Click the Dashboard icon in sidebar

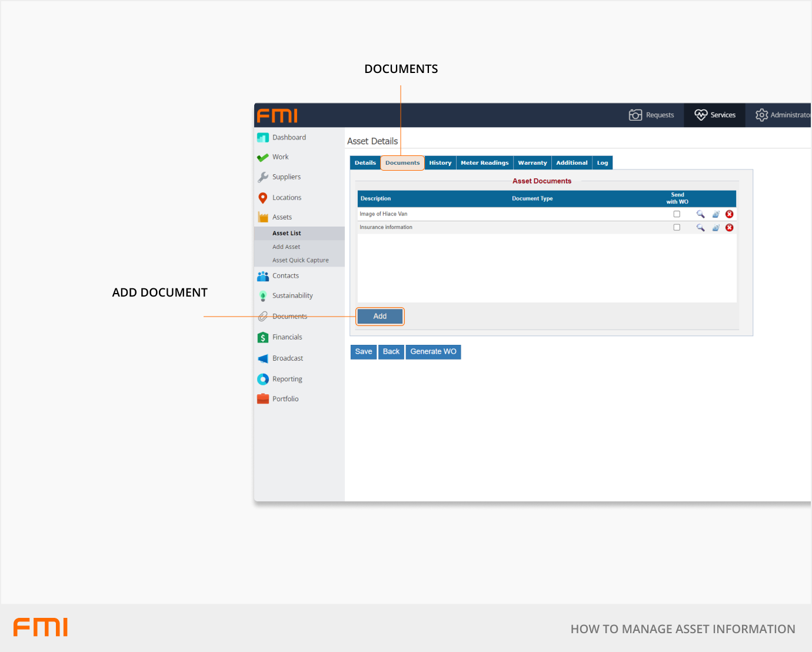263,138
